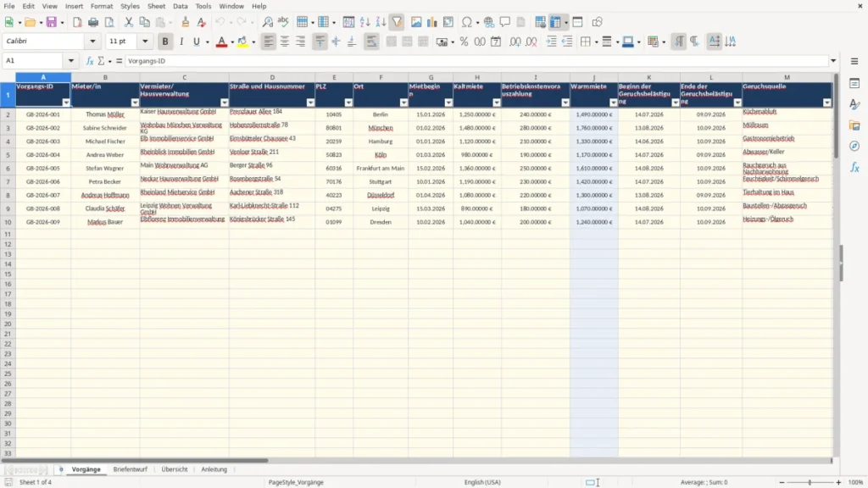Toggle Freeze Rows and Columns

point(555,22)
